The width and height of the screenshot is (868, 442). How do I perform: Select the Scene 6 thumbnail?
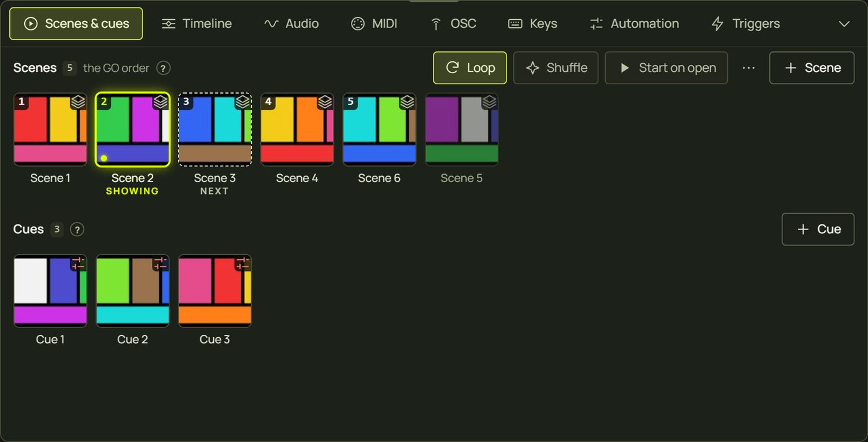click(x=379, y=130)
